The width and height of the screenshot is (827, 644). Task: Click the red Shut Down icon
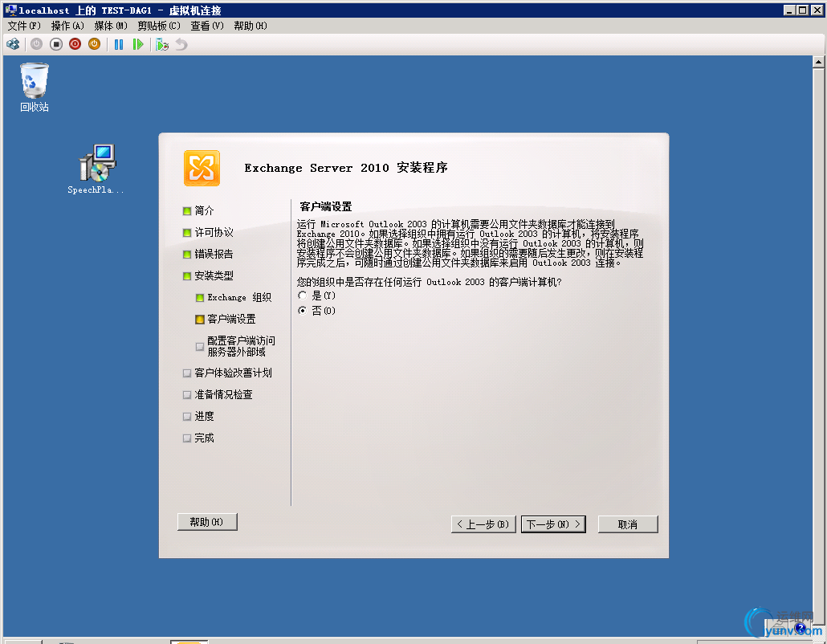(x=75, y=44)
